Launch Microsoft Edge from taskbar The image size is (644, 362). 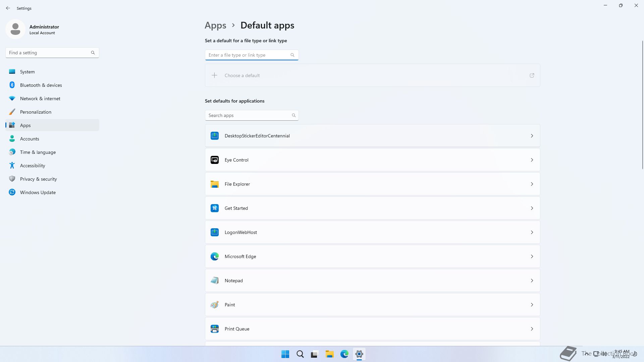coord(344,354)
